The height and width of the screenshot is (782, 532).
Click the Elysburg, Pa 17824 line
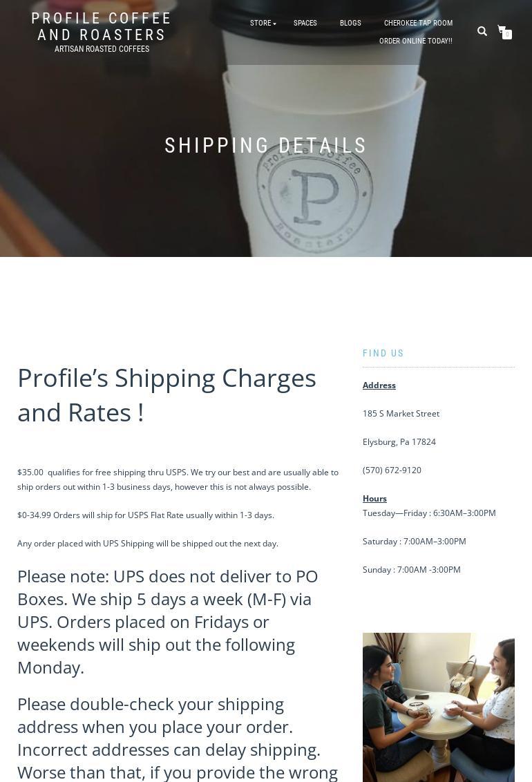pos(399,442)
